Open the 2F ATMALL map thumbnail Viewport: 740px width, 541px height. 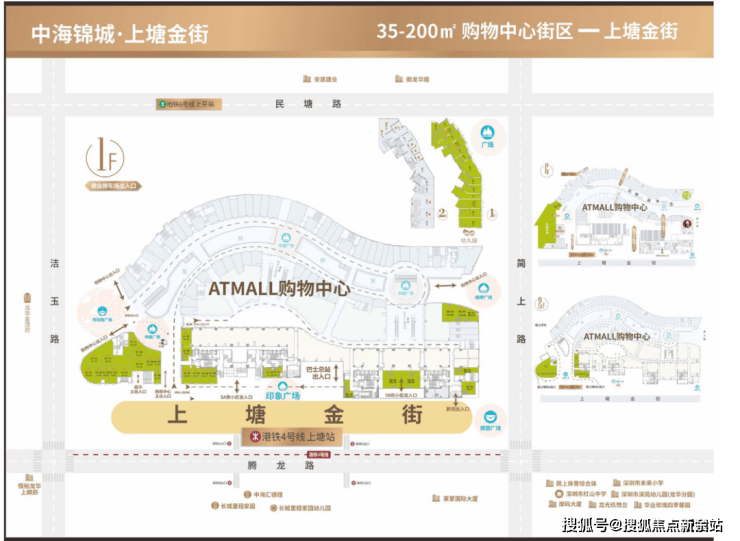point(618,349)
